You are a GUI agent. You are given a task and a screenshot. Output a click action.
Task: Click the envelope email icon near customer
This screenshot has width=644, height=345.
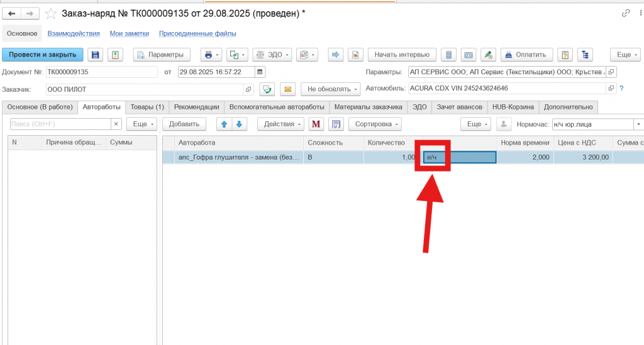pos(287,89)
